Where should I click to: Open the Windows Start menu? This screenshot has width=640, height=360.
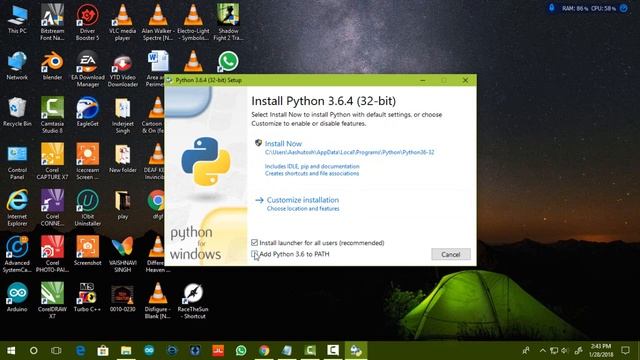point(11,351)
